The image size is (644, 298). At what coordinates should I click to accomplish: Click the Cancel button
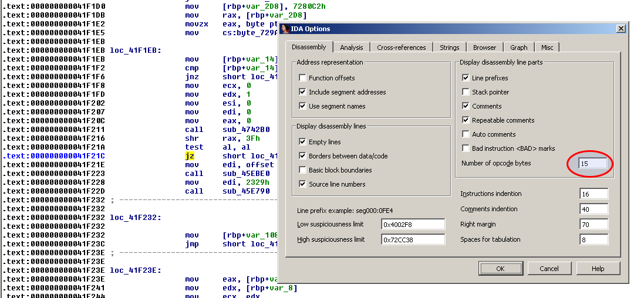549,269
